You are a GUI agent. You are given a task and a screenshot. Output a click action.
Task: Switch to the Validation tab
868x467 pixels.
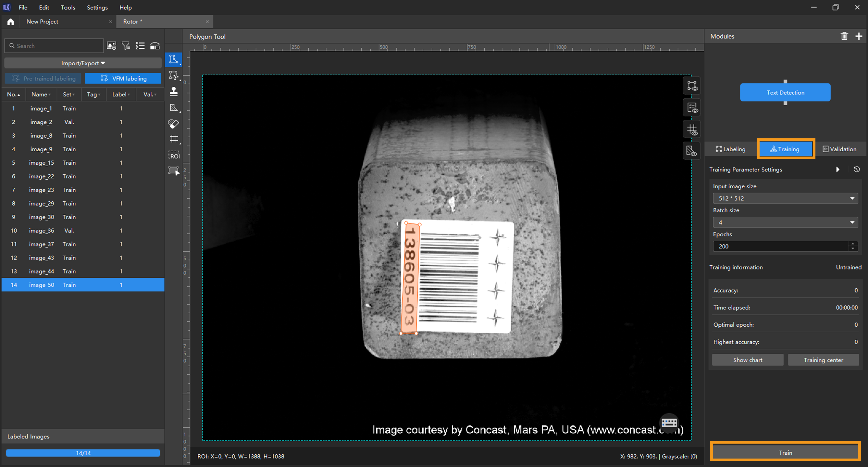point(839,149)
